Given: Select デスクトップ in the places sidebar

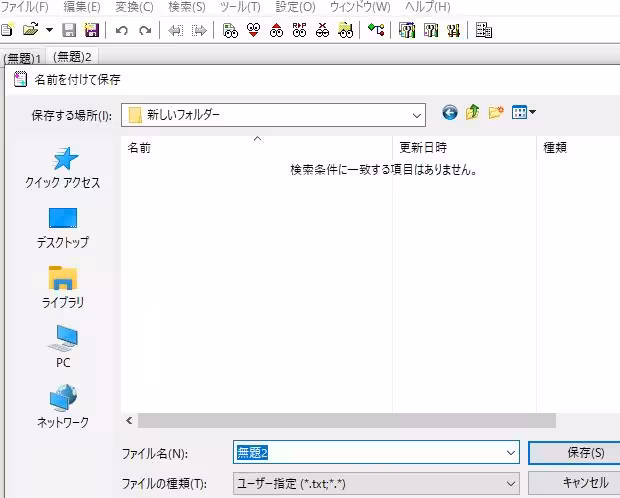Looking at the screenshot, I should point(63,227).
